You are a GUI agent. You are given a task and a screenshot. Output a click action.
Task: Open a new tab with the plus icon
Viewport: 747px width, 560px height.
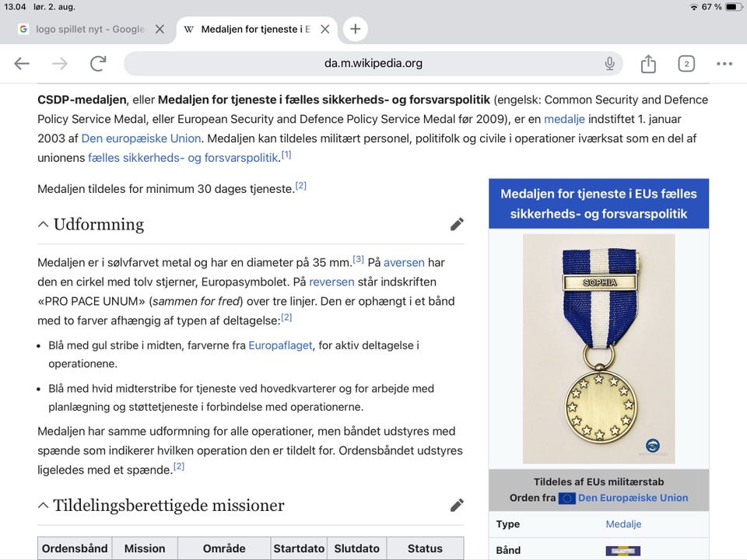tap(355, 29)
